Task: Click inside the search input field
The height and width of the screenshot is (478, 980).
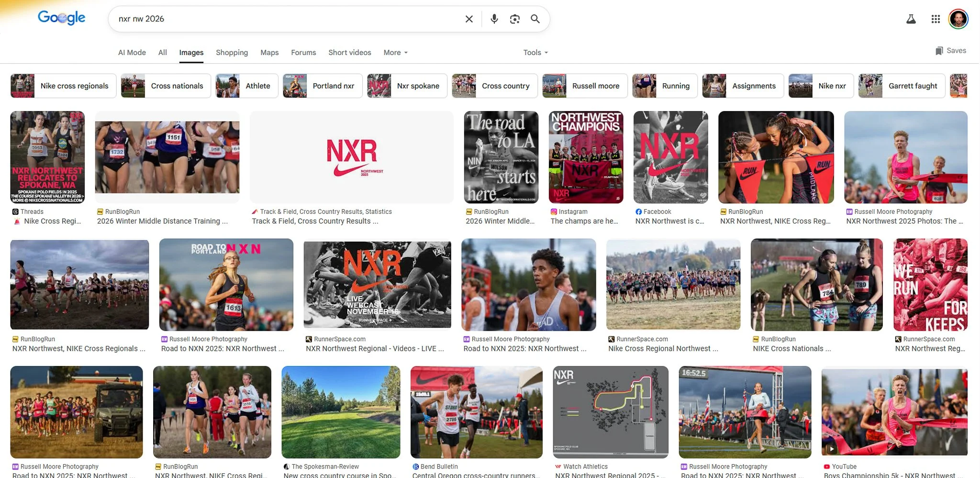Action: tap(287, 19)
